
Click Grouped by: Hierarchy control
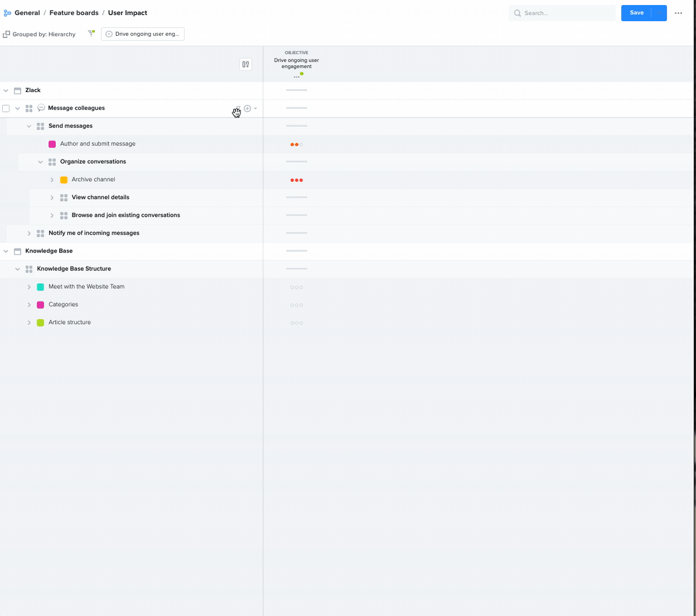pyautogui.click(x=40, y=34)
